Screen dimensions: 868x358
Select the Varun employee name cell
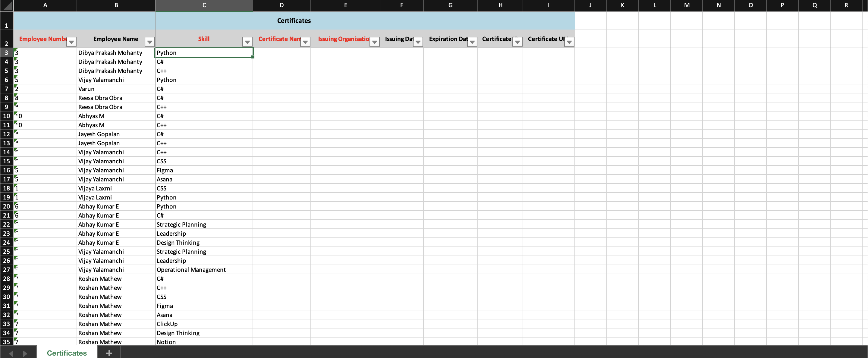[x=115, y=89]
